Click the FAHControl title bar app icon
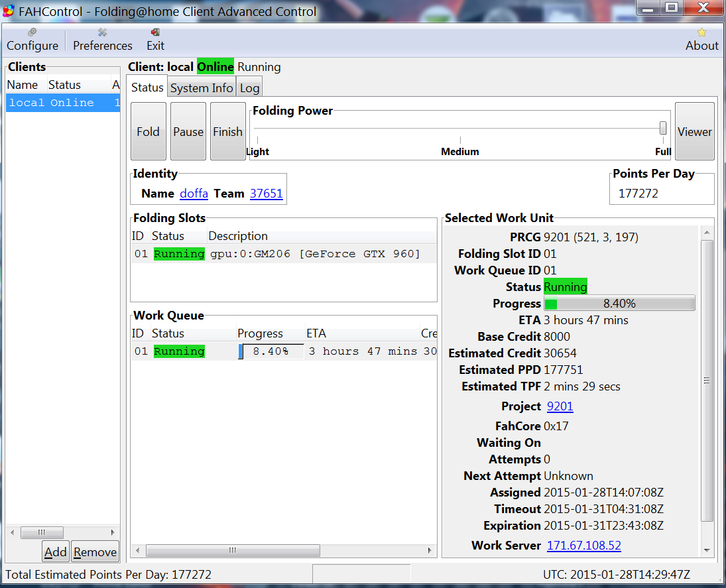The width and height of the screenshot is (726, 588). [9, 11]
